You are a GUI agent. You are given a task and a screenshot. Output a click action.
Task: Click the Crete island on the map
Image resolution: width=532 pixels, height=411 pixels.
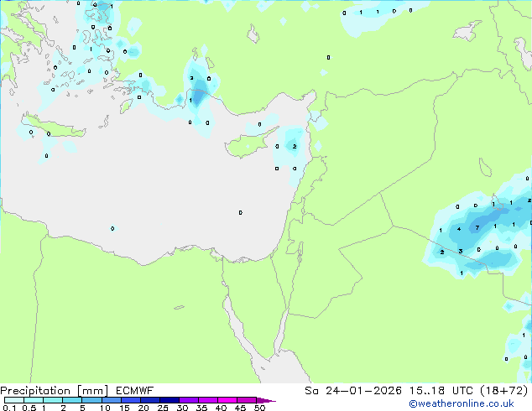point(55,126)
